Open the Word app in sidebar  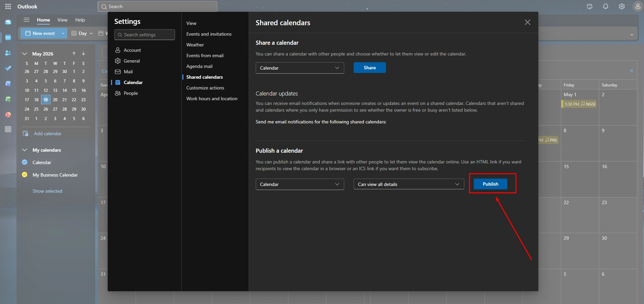tap(8, 84)
